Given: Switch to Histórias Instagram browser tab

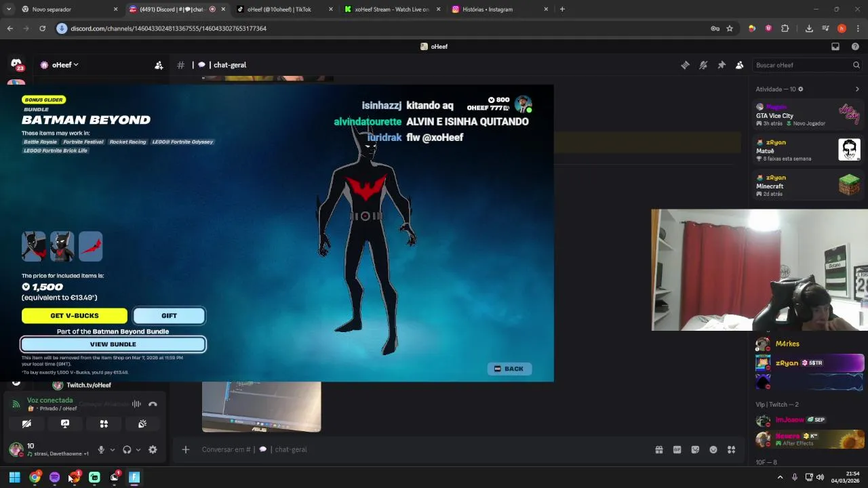Looking at the screenshot, I should 499,9.
